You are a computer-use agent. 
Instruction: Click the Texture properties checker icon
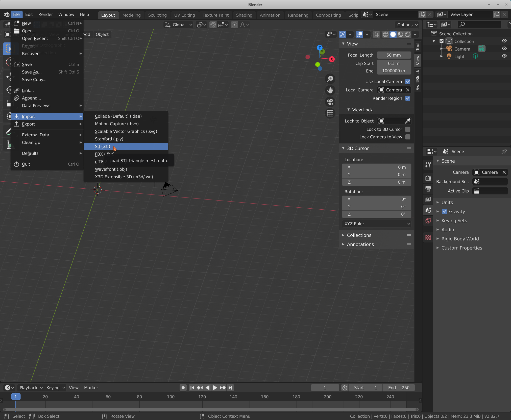click(x=428, y=237)
